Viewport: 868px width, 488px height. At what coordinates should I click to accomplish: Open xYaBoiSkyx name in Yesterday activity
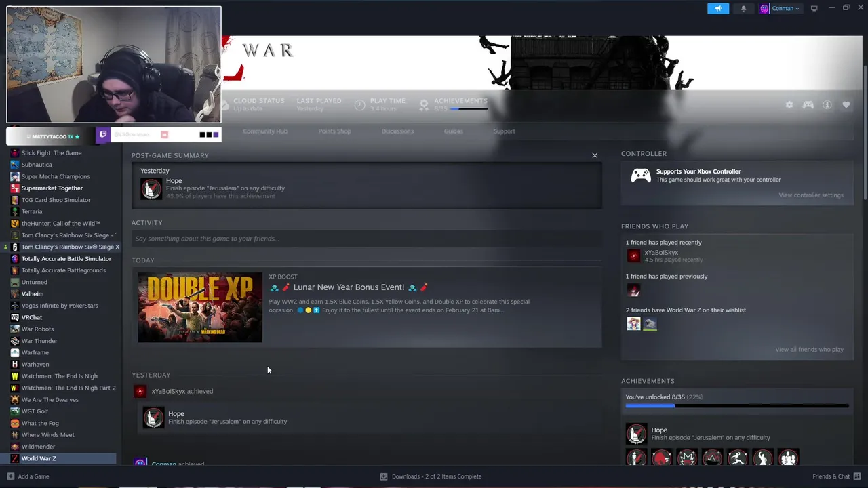(168, 391)
